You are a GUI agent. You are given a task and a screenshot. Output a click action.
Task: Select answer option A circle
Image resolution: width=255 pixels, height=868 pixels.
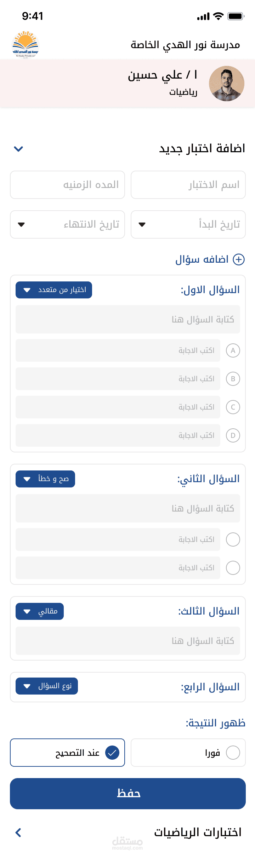(233, 350)
